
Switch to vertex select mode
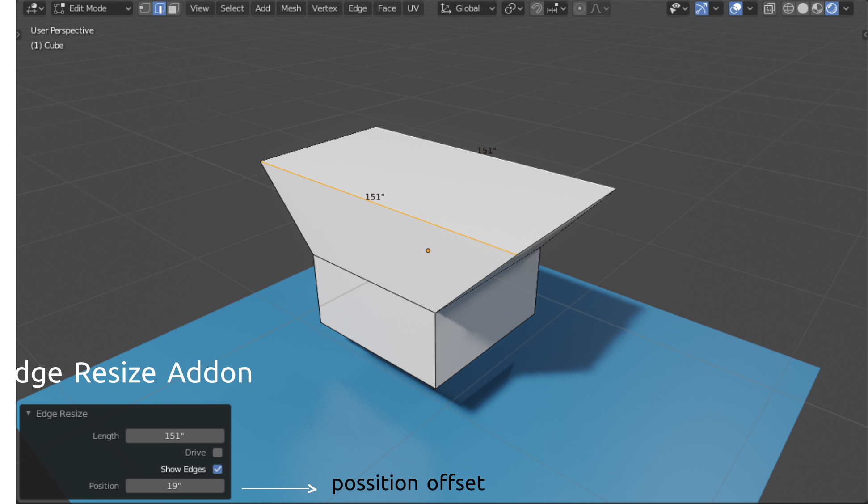click(x=145, y=8)
